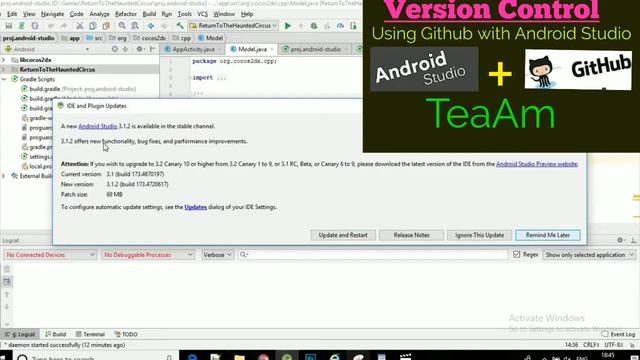Click the Logcat clear trash icon
The image size is (640, 360).
(7, 269)
